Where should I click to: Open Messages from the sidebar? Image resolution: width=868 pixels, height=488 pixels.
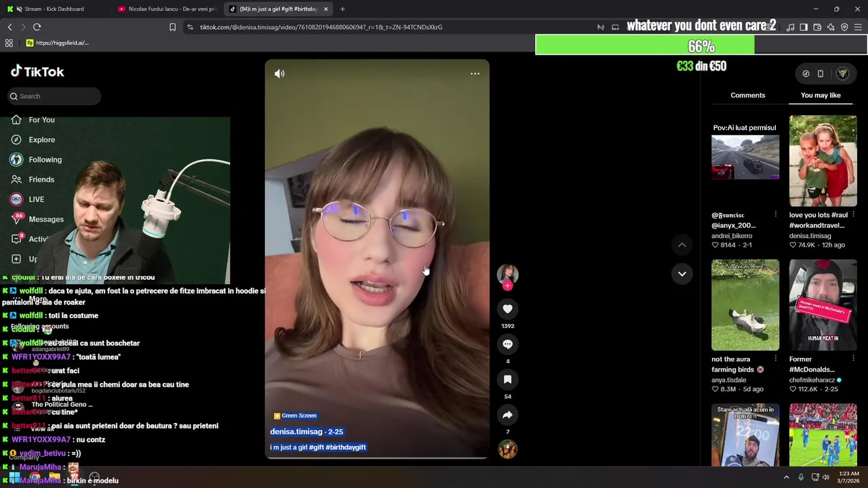pyautogui.click(x=37, y=219)
